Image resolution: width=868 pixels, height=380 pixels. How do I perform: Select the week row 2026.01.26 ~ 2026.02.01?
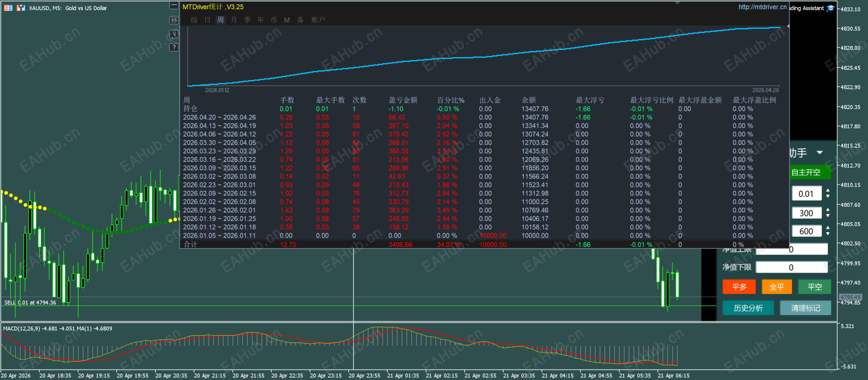(x=219, y=210)
